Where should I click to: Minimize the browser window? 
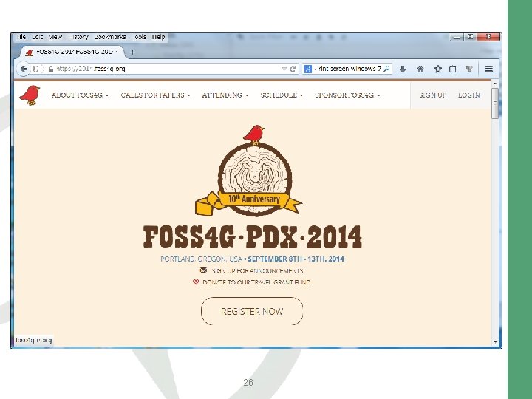pyautogui.click(x=457, y=37)
